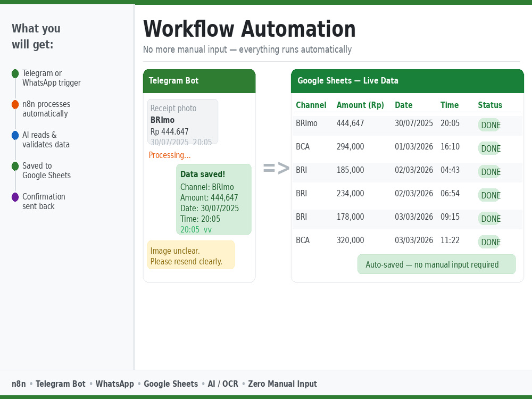Screen dimensions: 532x399
Task: Click the DONE badge in the BRImo row
Action: click(491, 125)
